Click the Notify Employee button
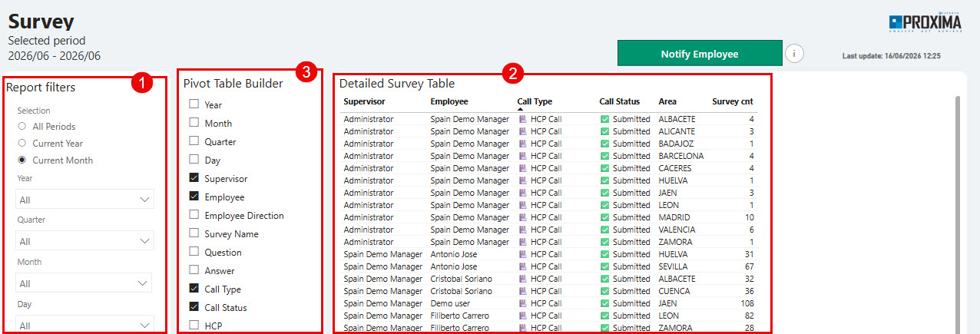980x334 pixels. coord(700,54)
